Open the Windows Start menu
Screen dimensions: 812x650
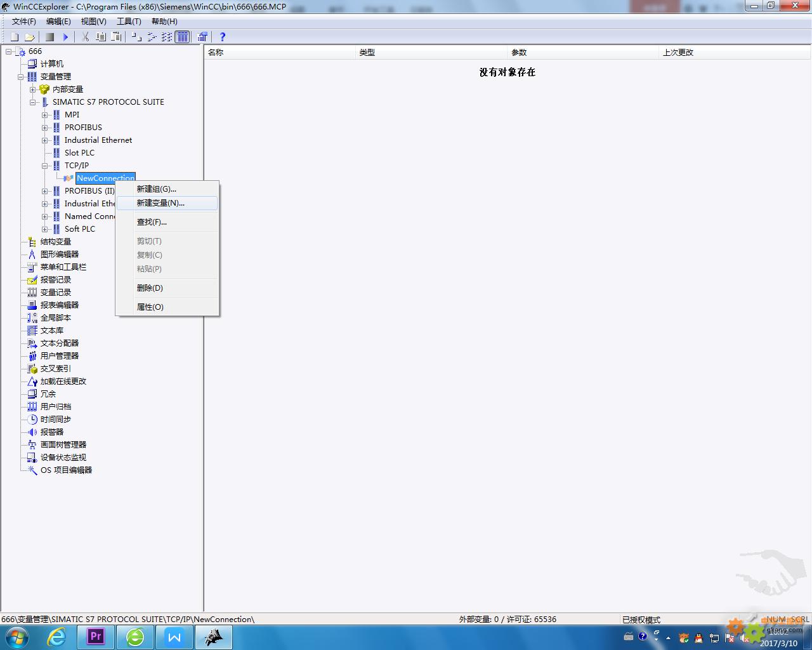pos(17,637)
